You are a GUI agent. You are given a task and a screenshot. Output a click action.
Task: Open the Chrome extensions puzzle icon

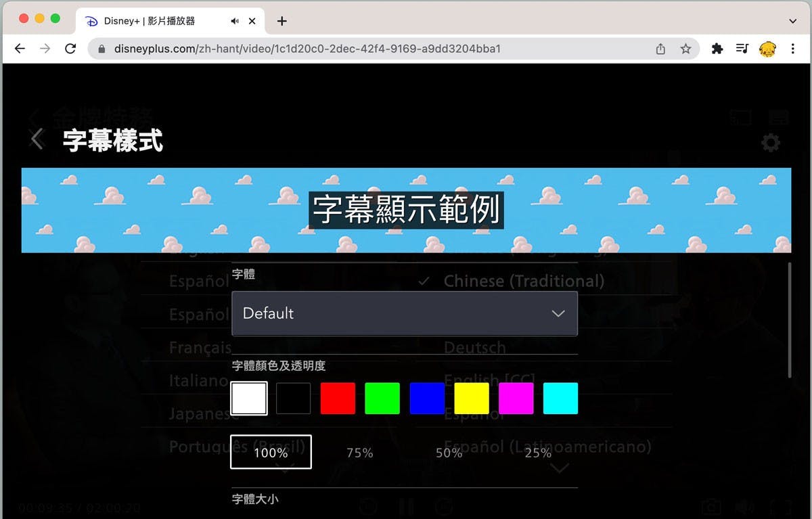pyautogui.click(x=717, y=49)
